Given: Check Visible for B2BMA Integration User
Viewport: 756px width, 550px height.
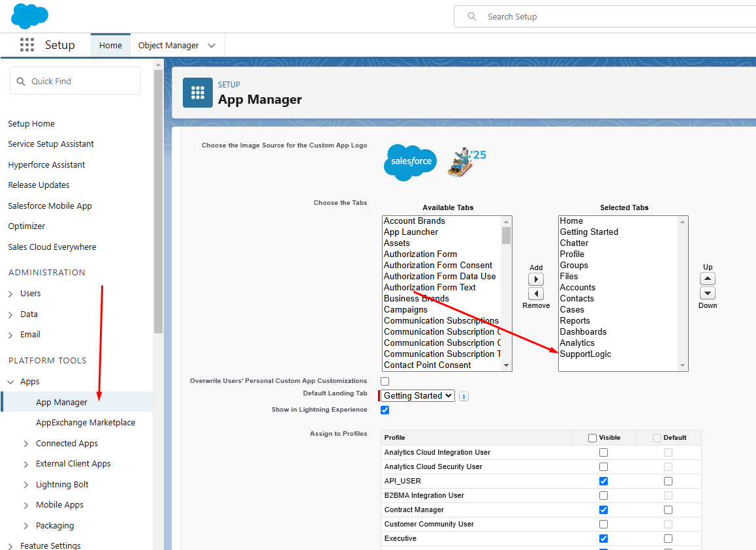Looking at the screenshot, I should tap(603, 496).
